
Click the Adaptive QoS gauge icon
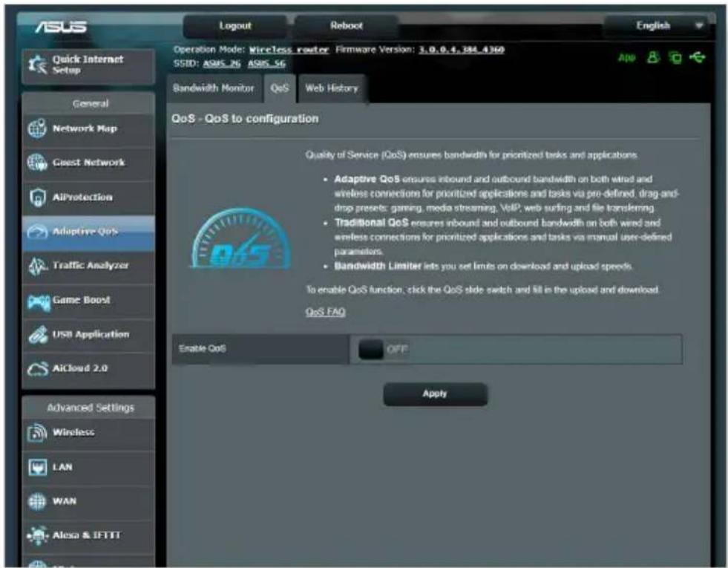pos(37,232)
